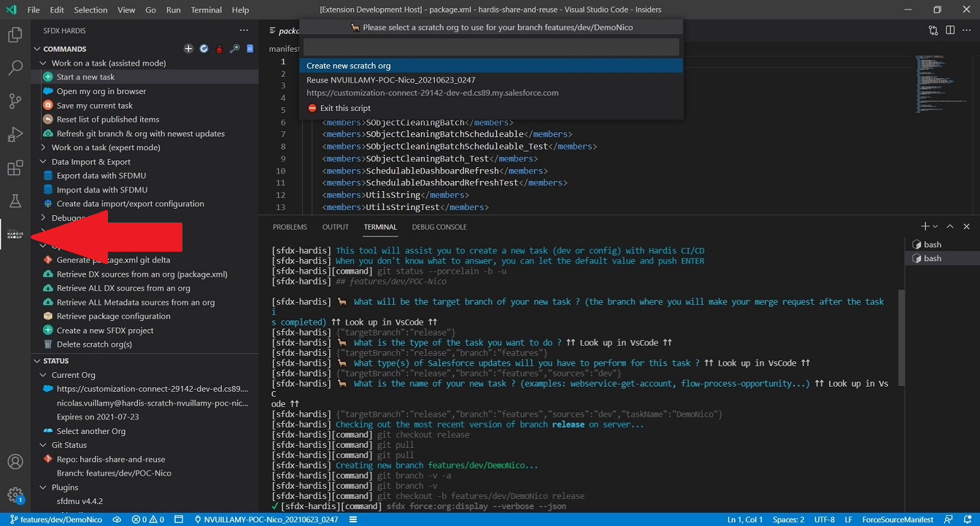Open errors and warnings count in status bar
The height and width of the screenshot is (526, 980).
point(147,519)
